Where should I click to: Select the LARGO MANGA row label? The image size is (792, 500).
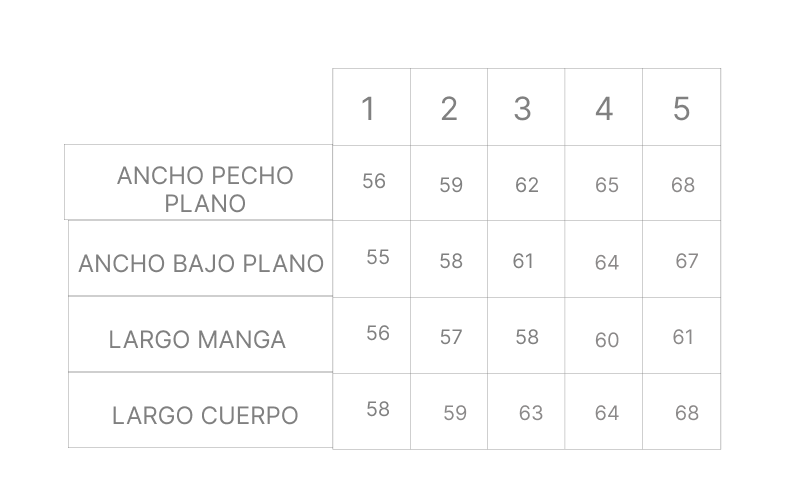click(197, 340)
